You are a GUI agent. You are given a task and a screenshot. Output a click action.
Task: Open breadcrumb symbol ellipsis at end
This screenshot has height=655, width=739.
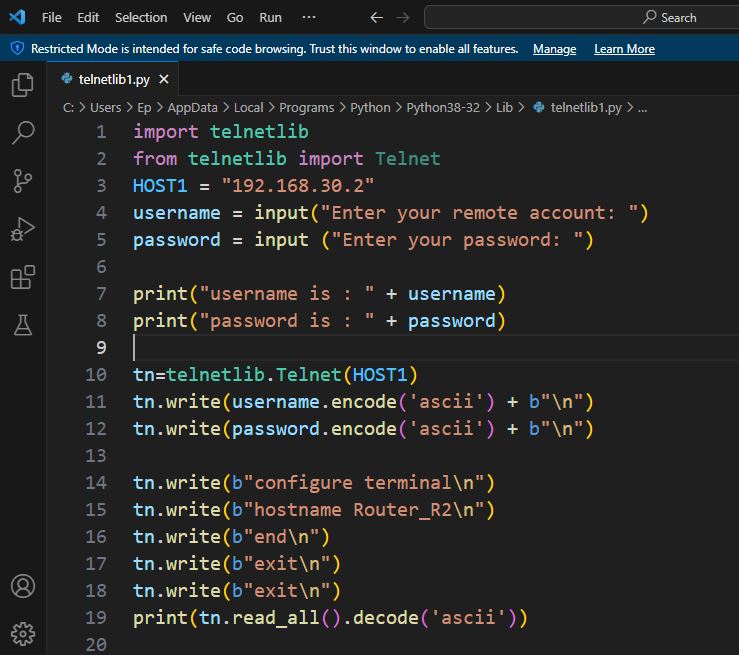coord(642,108)
